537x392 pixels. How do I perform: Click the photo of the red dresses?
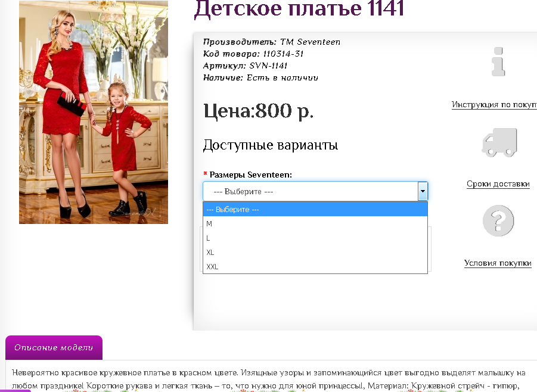(x=93, y=112)
